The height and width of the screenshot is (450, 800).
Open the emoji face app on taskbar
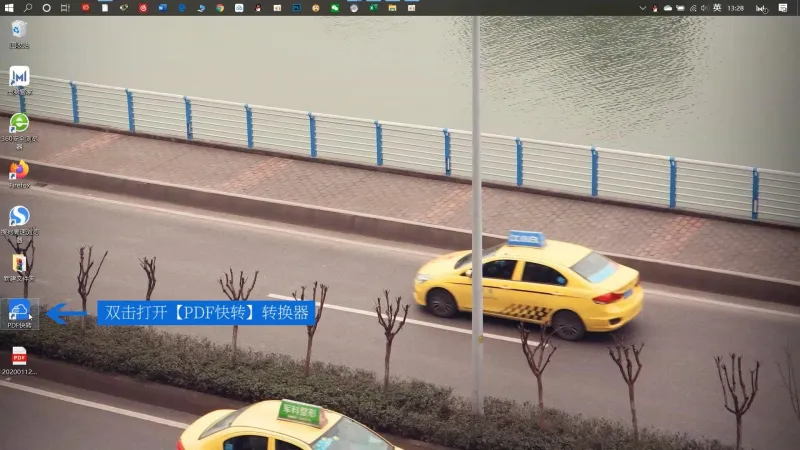tap(316, 8)
